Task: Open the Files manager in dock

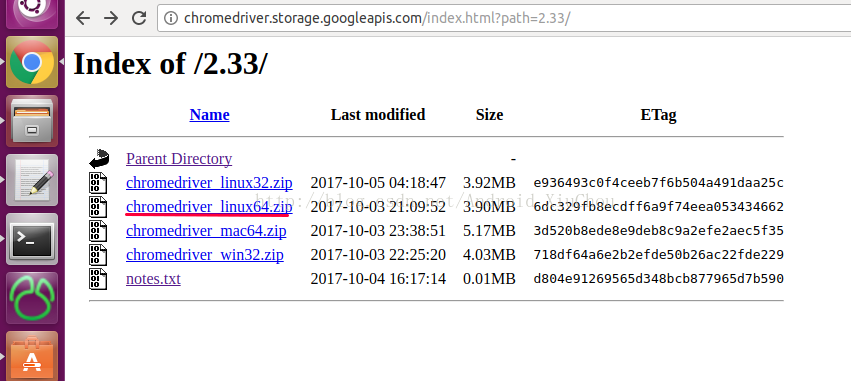Action: pyautogui.click(x=32, y=121)
